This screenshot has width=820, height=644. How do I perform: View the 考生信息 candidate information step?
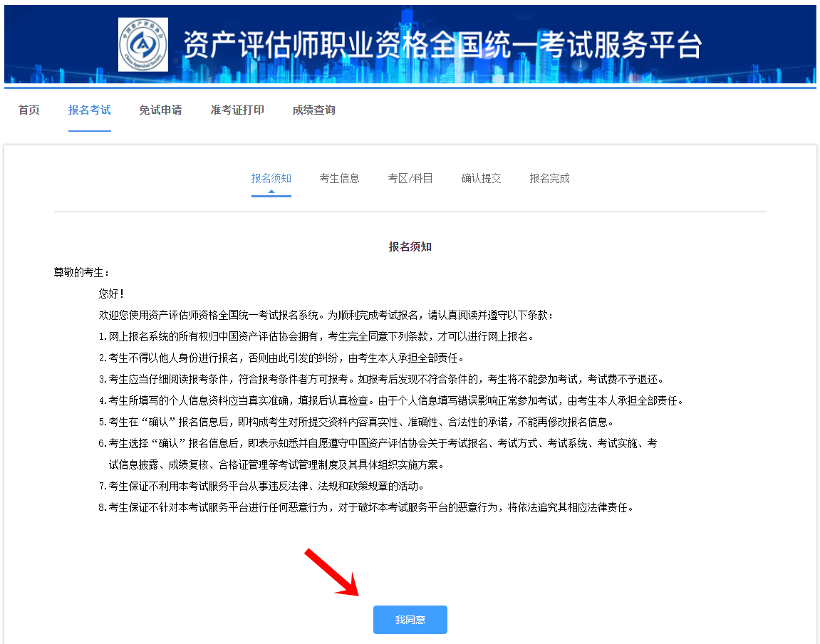click(x=340, y=178)
